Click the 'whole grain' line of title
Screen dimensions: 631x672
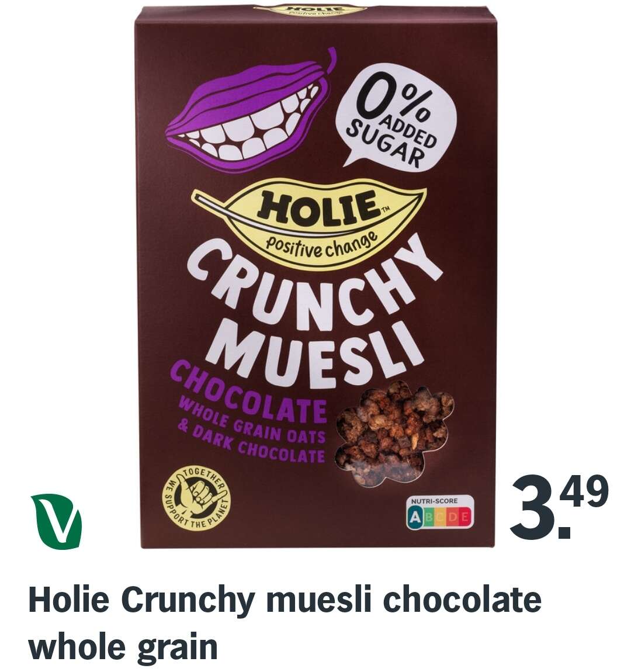tap(123, 646)
